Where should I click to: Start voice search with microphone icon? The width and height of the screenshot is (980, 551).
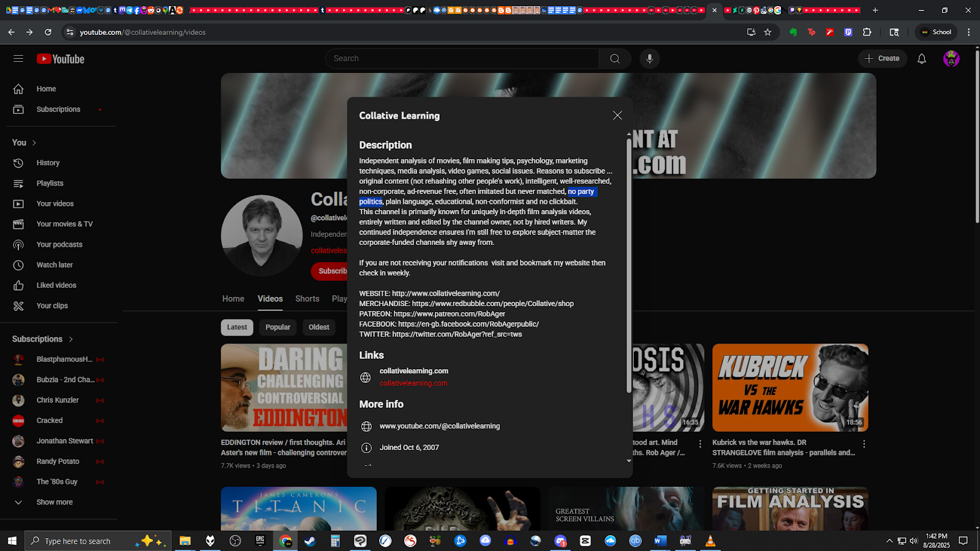[x=650, y=59]
